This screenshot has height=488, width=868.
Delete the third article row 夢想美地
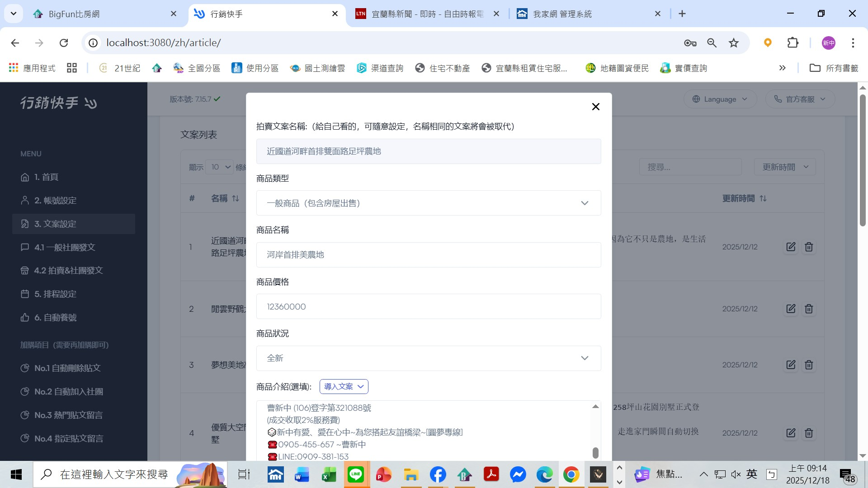[x=809, y=365]
